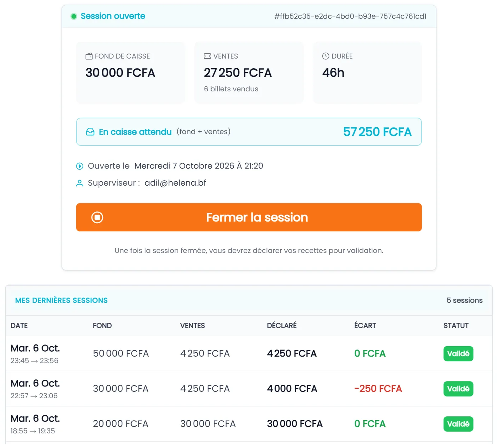498x448 pixels.
Task: Click the ÉCART column header
Action: pos(365,326)
